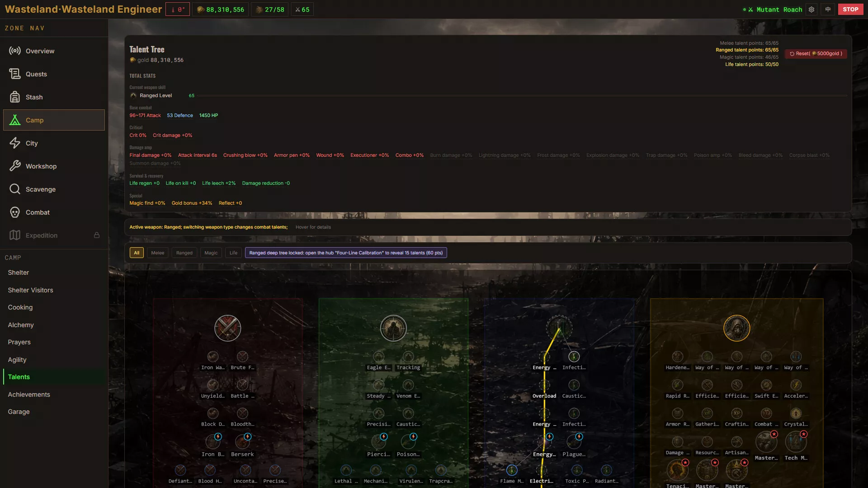Select the Hardene... talent node
Image resolution: width=868 pixels, height=488 pixels.
677,357
